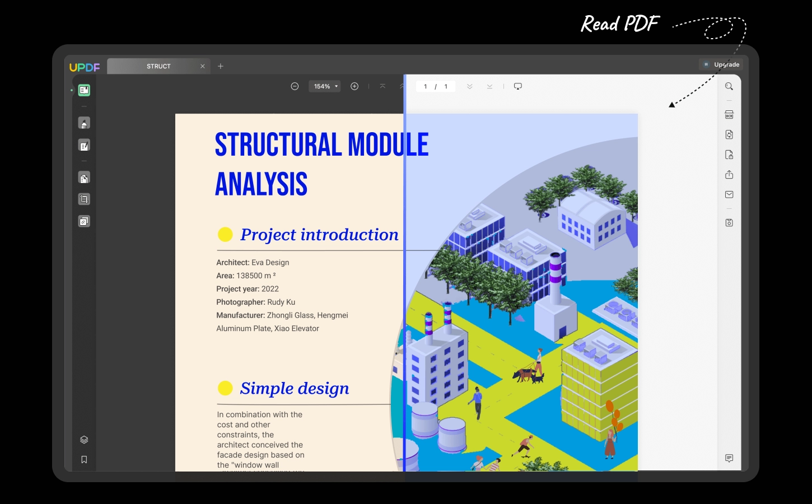Click the zoom out minus icon
The width and height of the screenshot is (812, 504).
click(295, 86)
